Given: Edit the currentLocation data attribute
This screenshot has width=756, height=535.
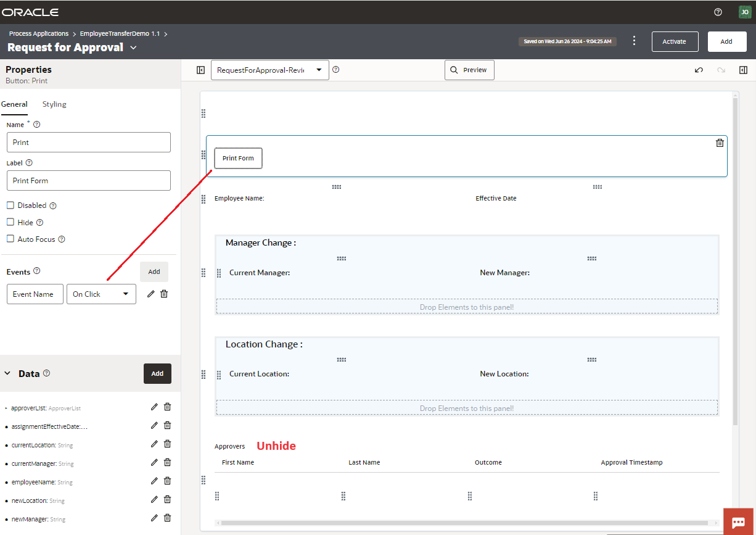Looking at the screenshot, I should [154, 444].
